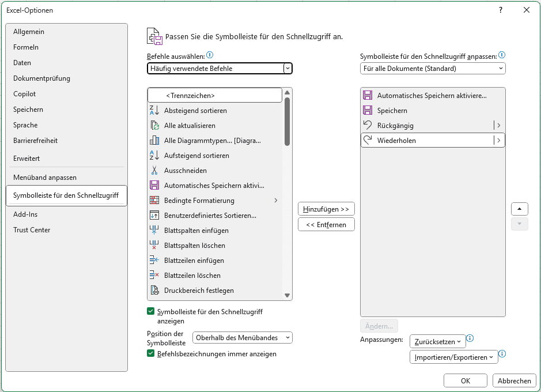Click the Druckbereich festlegen icon
Screen dimensions: 541x392
154,291
